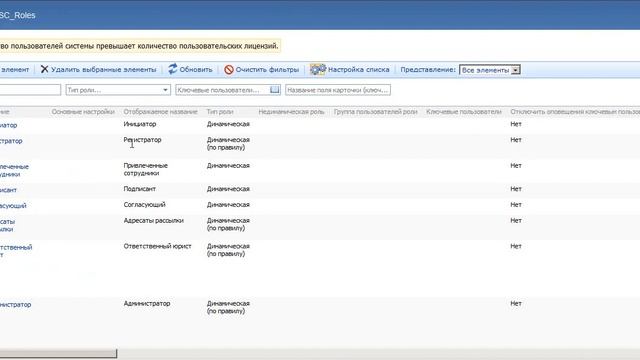Screen dimensions: 640x360
Task: Click the license warning message banner
Action: pyautogui.click(x=140, y=46)
